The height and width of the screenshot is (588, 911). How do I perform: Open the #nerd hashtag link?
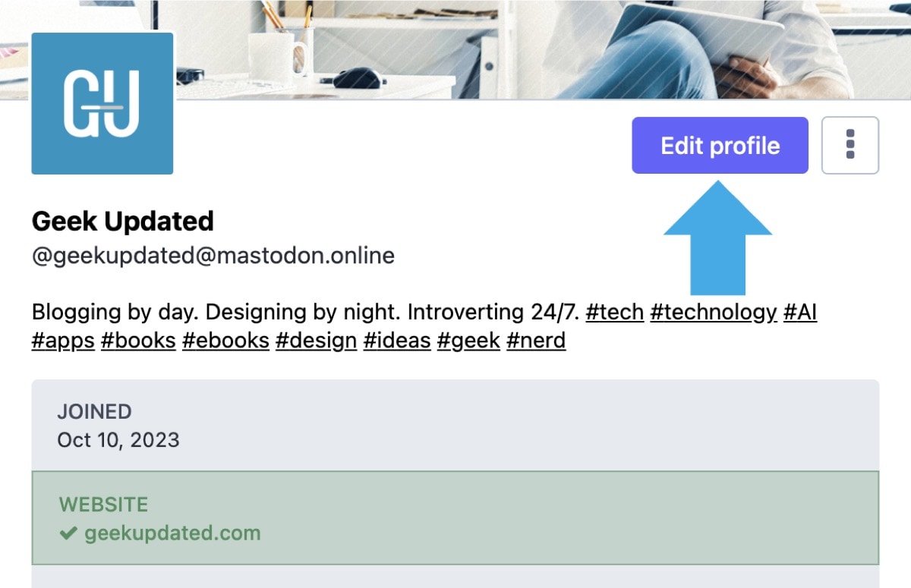[x=536, y=341]
